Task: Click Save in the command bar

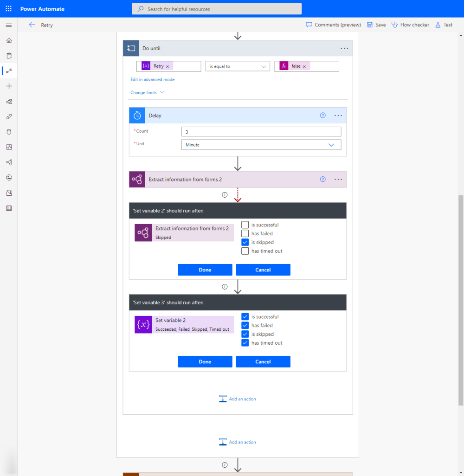Action: (x=376, y=25)
